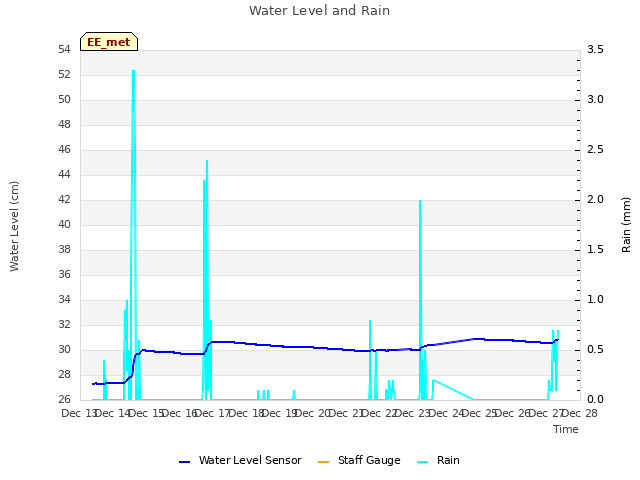Click the Dec 14 date tick label

pyautogui.click(x=114, y=413)
